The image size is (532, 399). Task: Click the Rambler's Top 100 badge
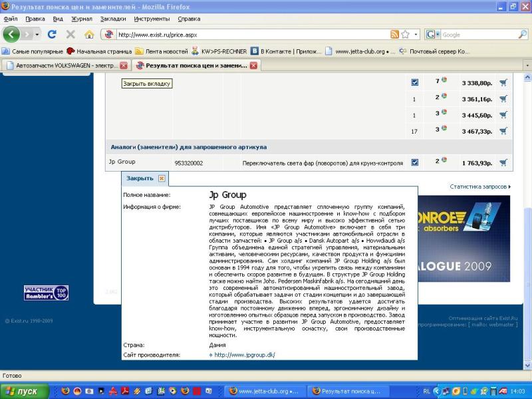46,293
